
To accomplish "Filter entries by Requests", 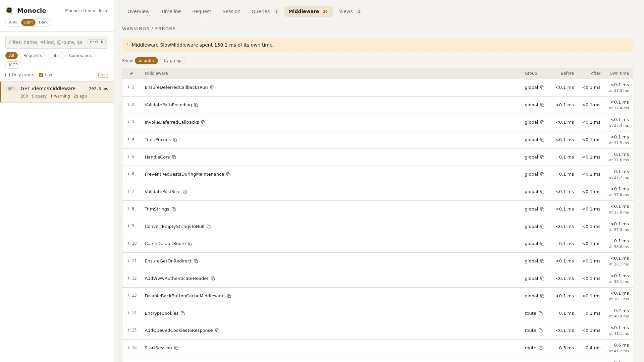I will coord(33,56).
